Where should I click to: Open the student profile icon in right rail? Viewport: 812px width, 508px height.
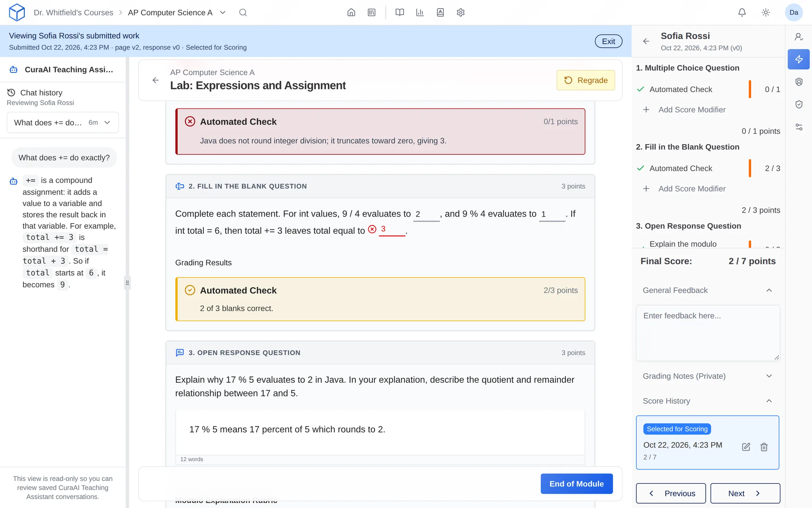pyautogui.click(x=799, y=37)
